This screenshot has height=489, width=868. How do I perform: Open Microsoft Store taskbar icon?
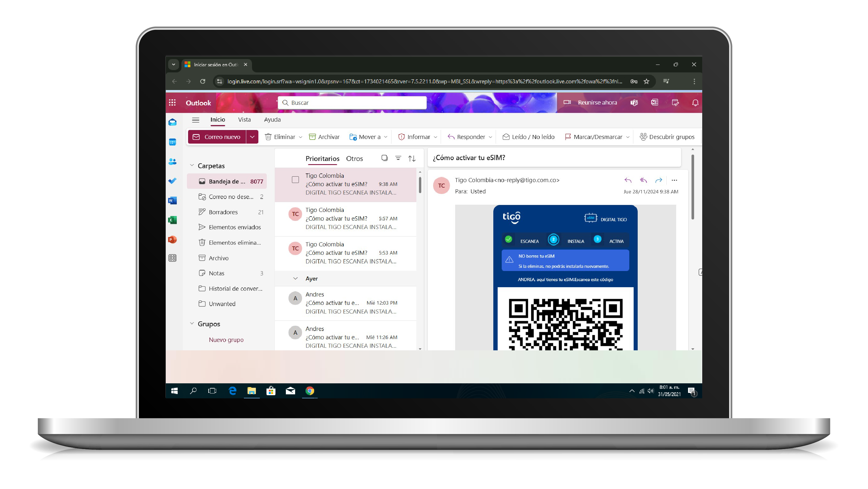271,391
